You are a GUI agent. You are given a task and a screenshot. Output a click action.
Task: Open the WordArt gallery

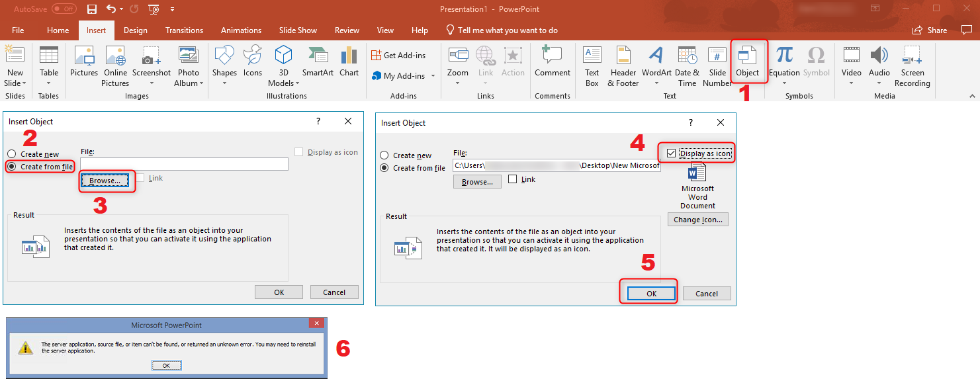(x=656, y=65)
